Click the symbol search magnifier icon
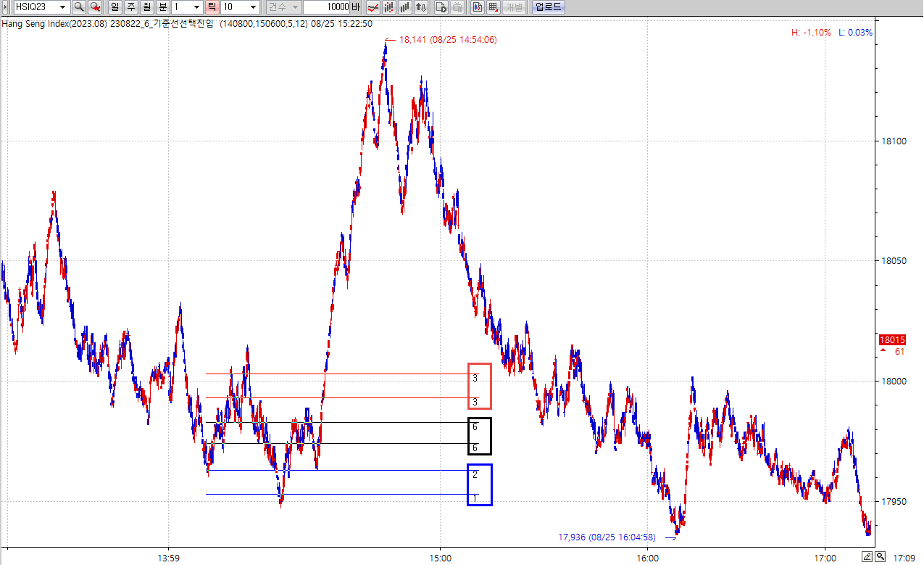Screen dimensions: 924x565 78,7
